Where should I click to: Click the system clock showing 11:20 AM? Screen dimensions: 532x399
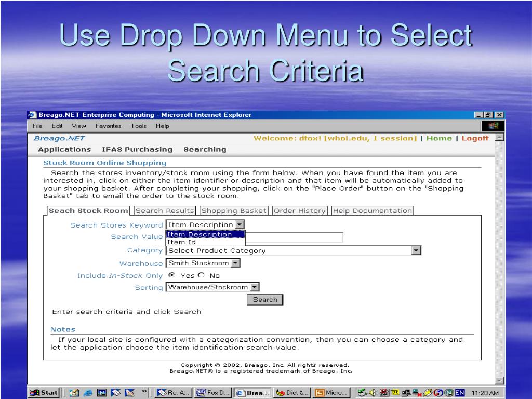pos(485,393)
